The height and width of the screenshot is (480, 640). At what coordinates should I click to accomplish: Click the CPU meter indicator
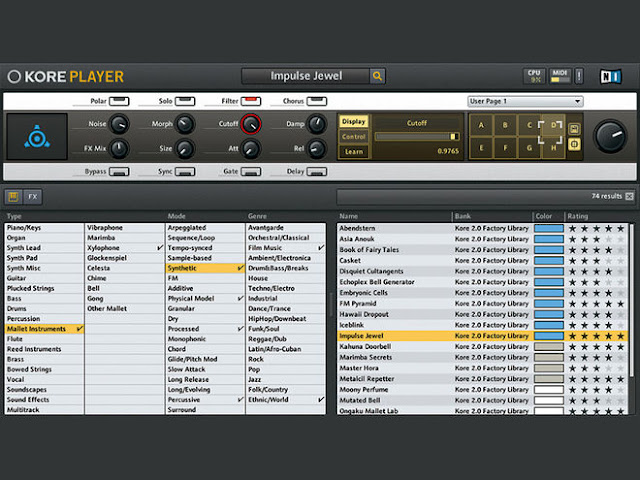tap(534, 76)
